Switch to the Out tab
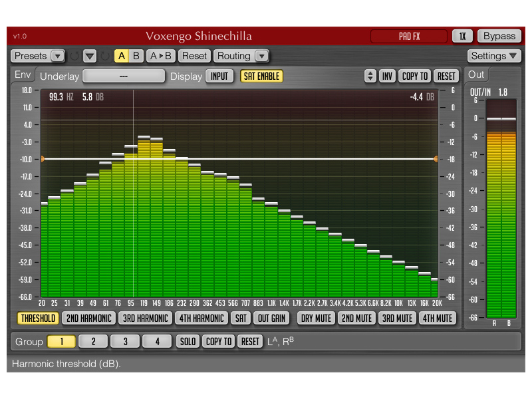The image size is (532, 399). [x=476, y=74]
